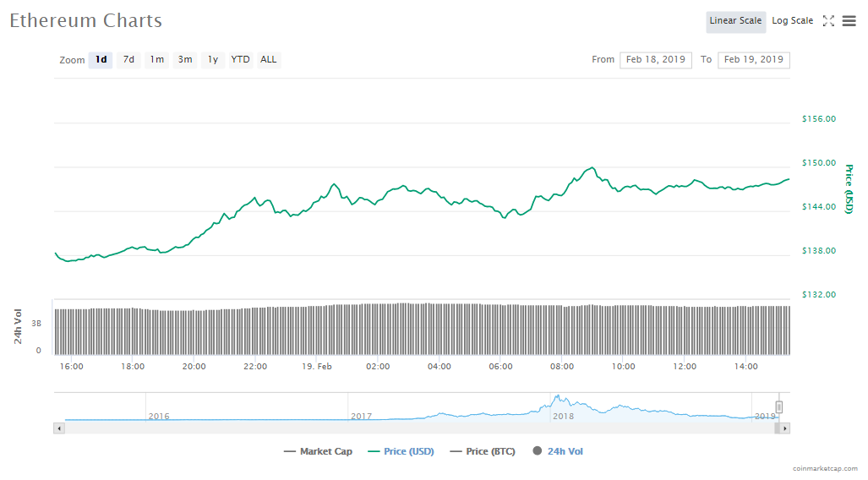Switch to Linear Scale

click(735, 21)
